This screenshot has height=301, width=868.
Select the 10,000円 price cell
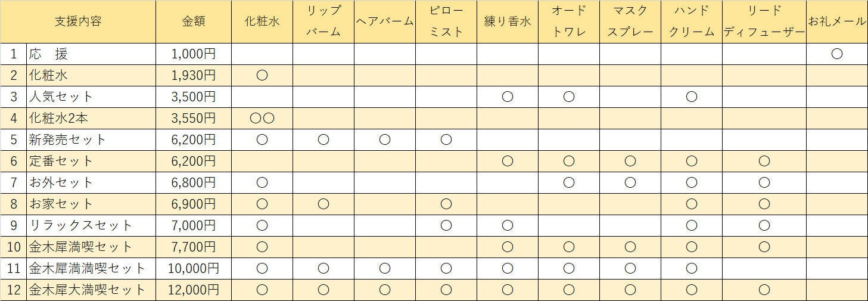[194, 269]
